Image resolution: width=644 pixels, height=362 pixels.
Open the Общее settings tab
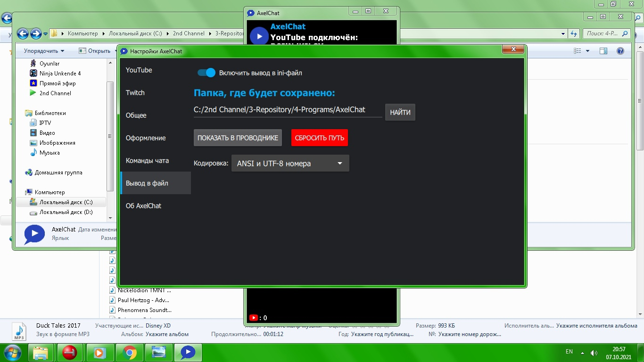156,115
